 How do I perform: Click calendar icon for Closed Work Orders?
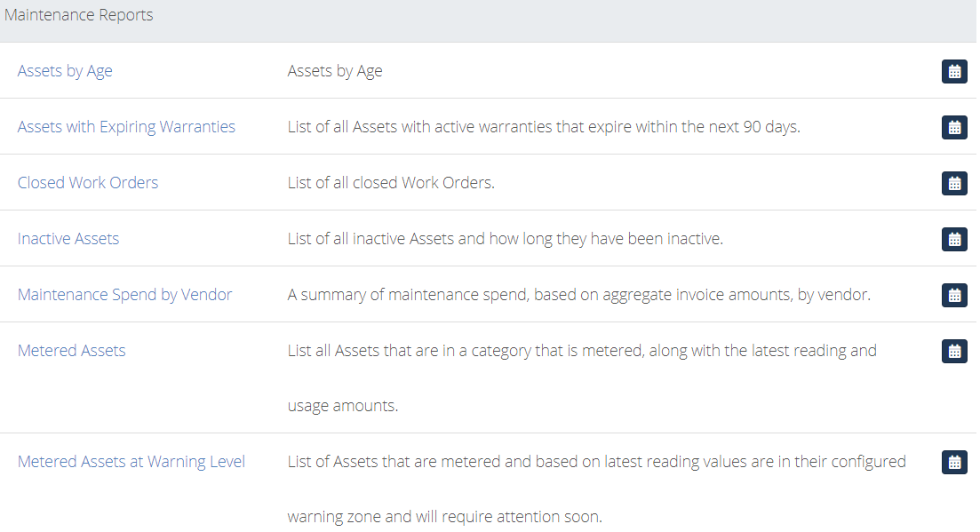point(953,183)
